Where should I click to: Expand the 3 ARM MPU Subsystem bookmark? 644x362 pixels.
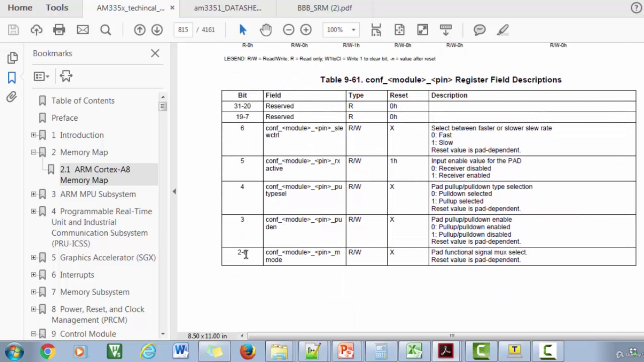(34, 194)
